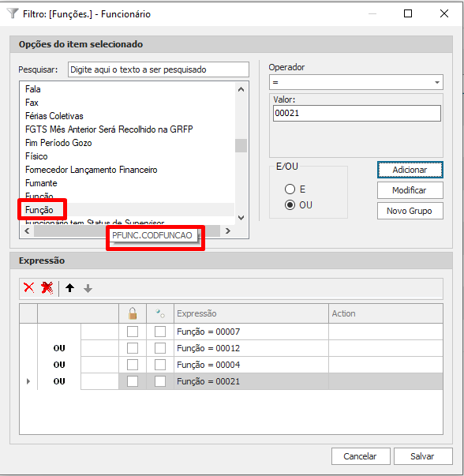Select the E radio button

[x=290, y=189]
